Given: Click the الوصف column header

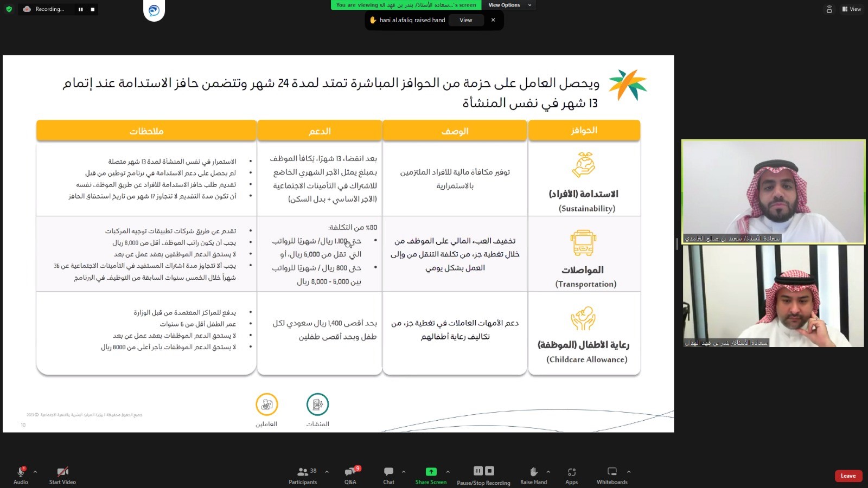Looking at the screenshot, I should [455, 131].
